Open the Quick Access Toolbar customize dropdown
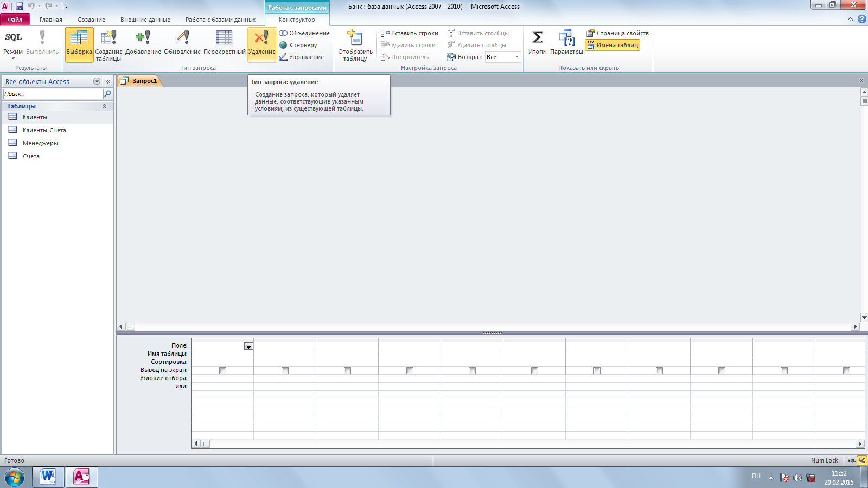 (x=66, y=7)
